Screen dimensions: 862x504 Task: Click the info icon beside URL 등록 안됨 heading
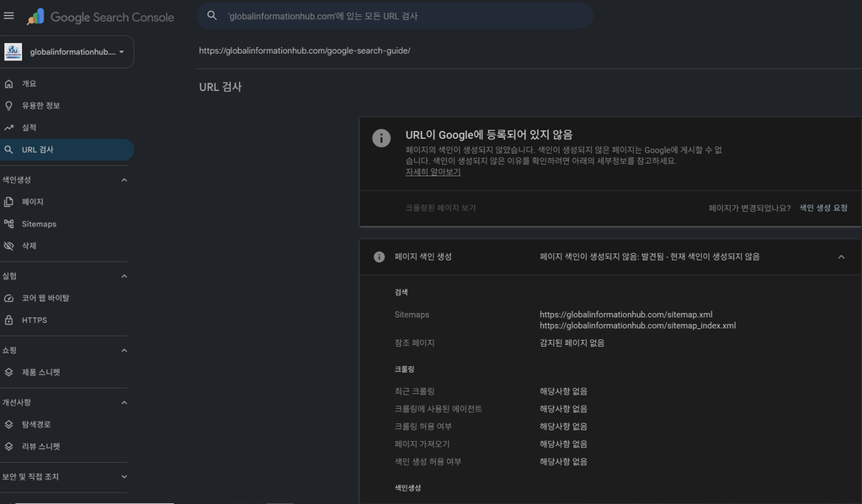[x=381, y=138]
